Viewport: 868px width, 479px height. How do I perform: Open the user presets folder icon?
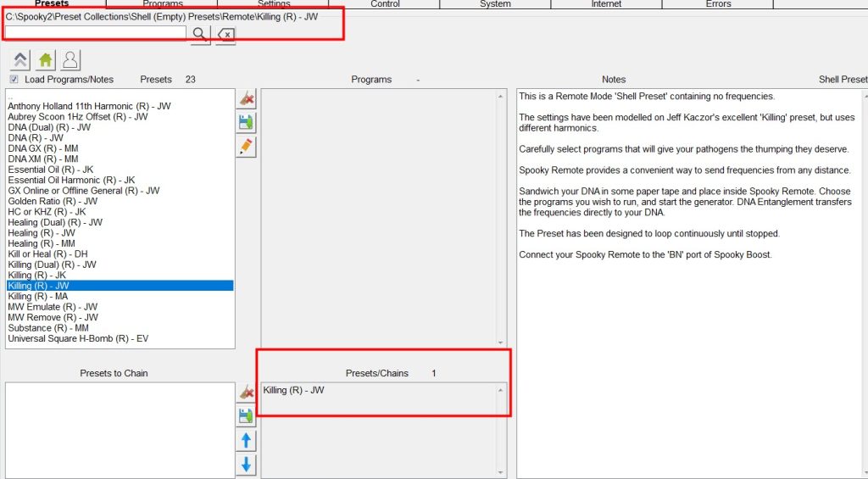click(x=70, y=60)
